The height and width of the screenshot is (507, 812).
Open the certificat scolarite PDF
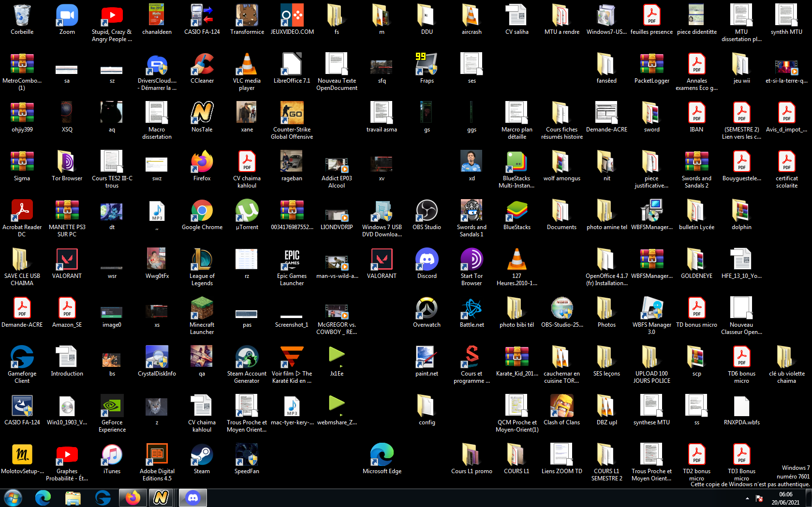[x=786, y=169]
